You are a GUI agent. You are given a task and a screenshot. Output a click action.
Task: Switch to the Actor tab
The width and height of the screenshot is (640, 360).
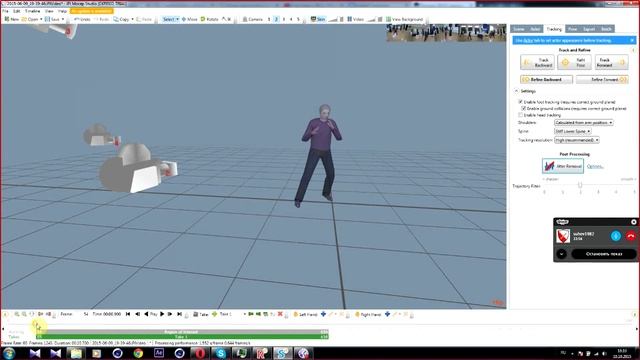[x=536, y=29]
